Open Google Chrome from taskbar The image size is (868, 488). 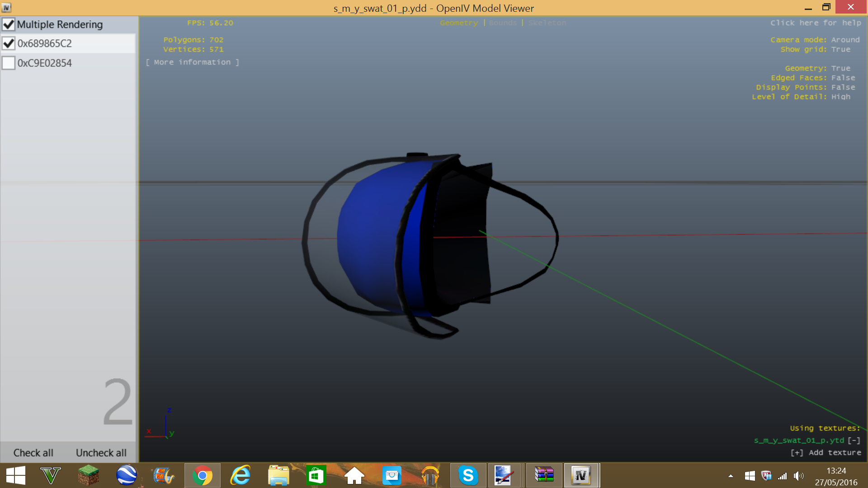(x=203, y=475)
